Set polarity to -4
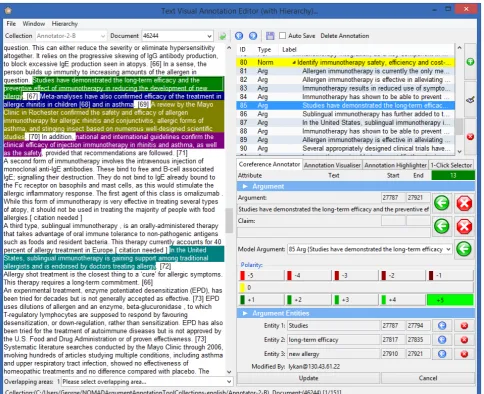The width and height of the screenshot is (484, 394). click(x=308, y=275)
